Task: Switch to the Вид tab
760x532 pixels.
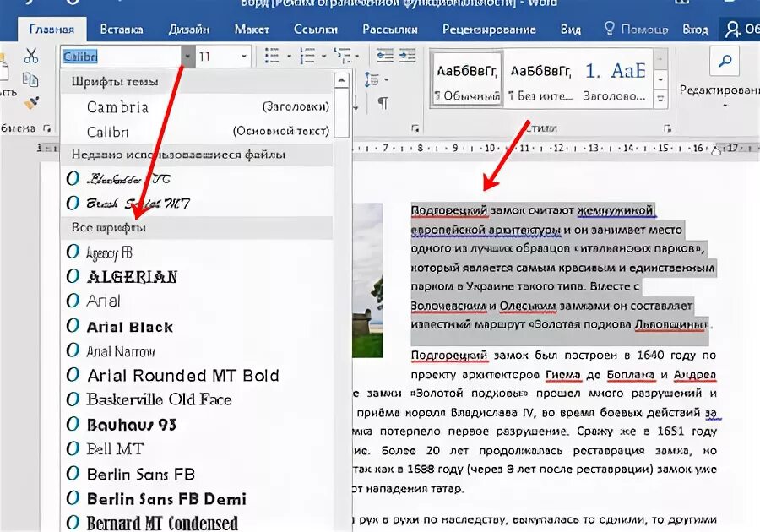Action: 571,30
